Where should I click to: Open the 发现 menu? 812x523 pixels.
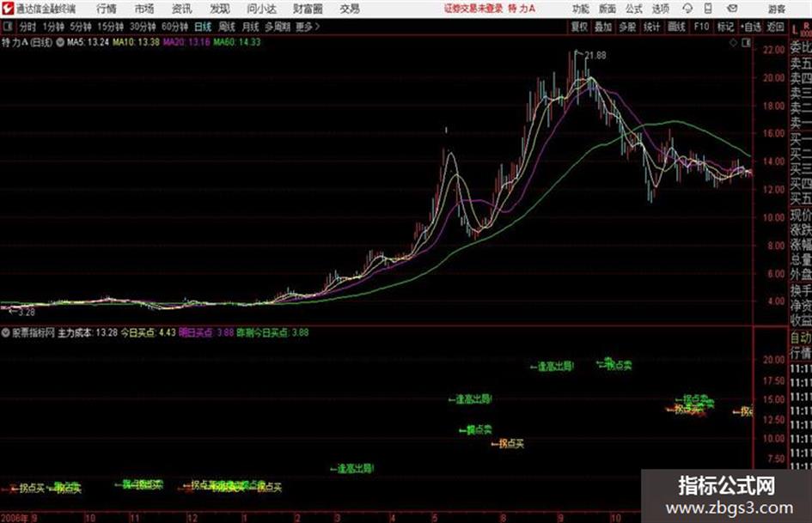[x=220, y=9]
